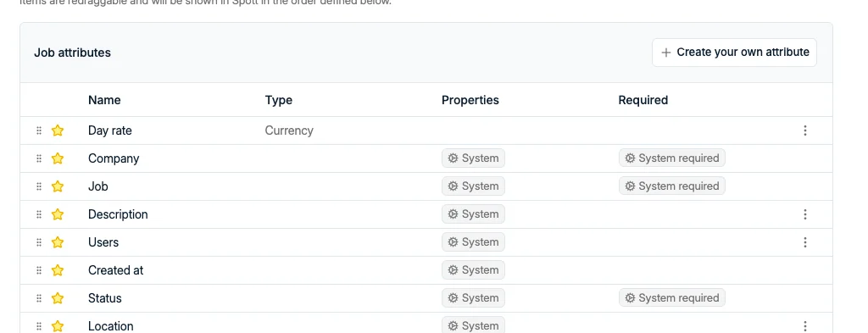Open the three-dot menu for Description

805,214
